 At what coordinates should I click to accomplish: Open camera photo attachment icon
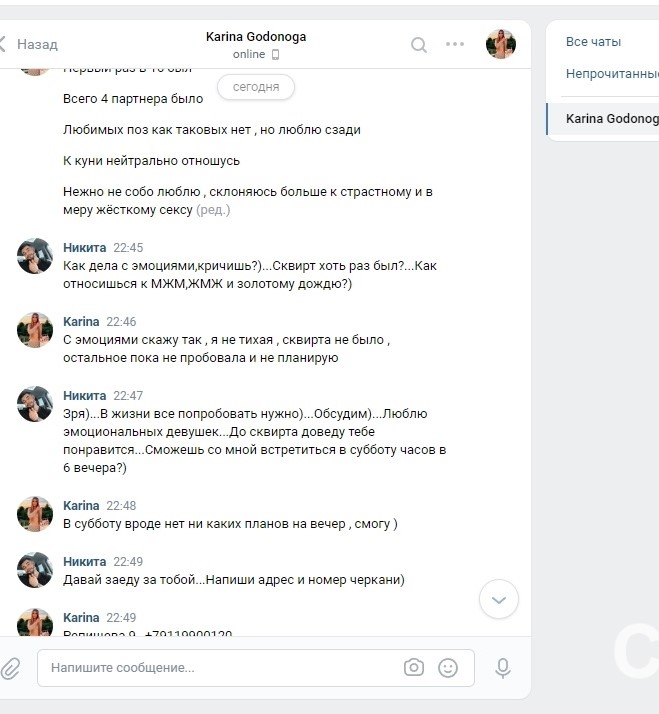coord(414,668)
